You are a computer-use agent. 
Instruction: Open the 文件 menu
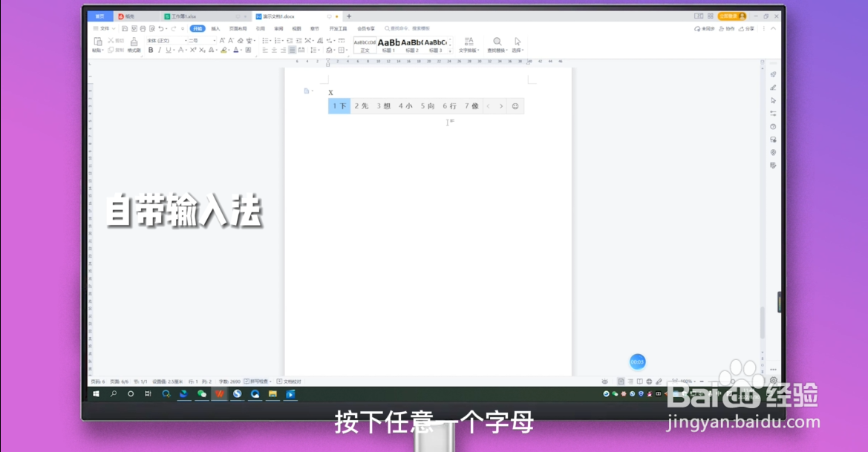(x=104, y=29)
